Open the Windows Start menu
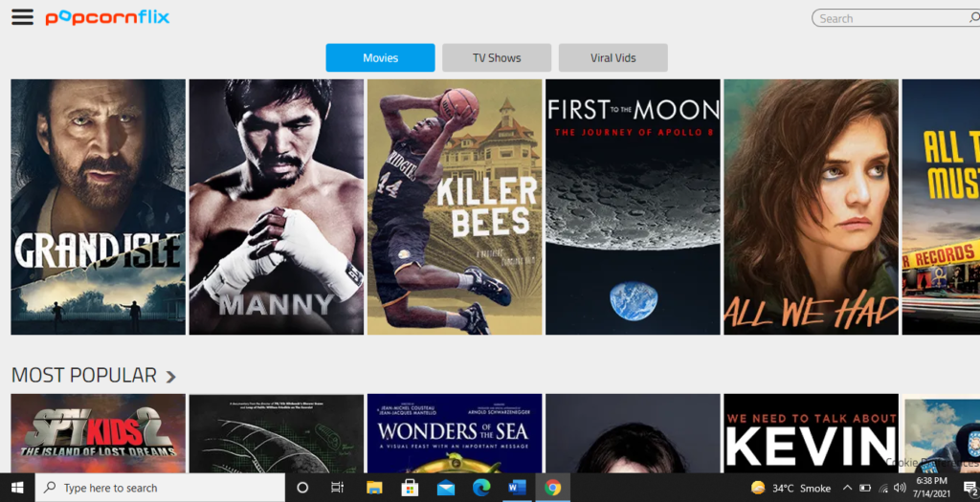The height and width of the screenshot is (502, 980). 17,488
